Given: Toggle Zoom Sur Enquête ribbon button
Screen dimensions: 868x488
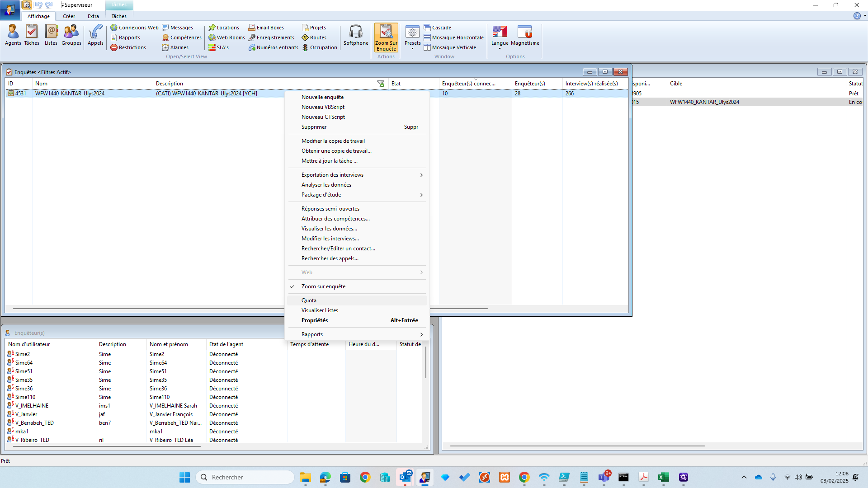Looking at the screenshot, I should [x=386, y=38].
